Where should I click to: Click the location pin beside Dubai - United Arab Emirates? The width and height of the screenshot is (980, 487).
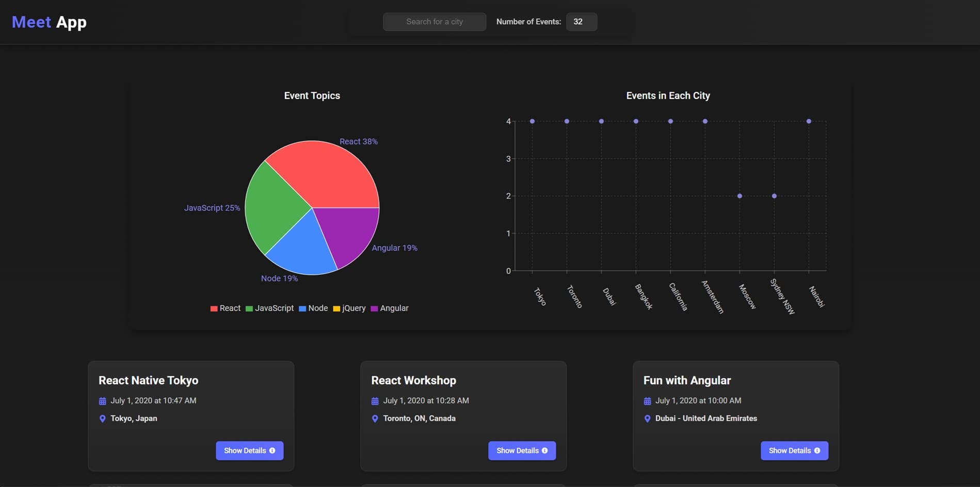(647, 418)
